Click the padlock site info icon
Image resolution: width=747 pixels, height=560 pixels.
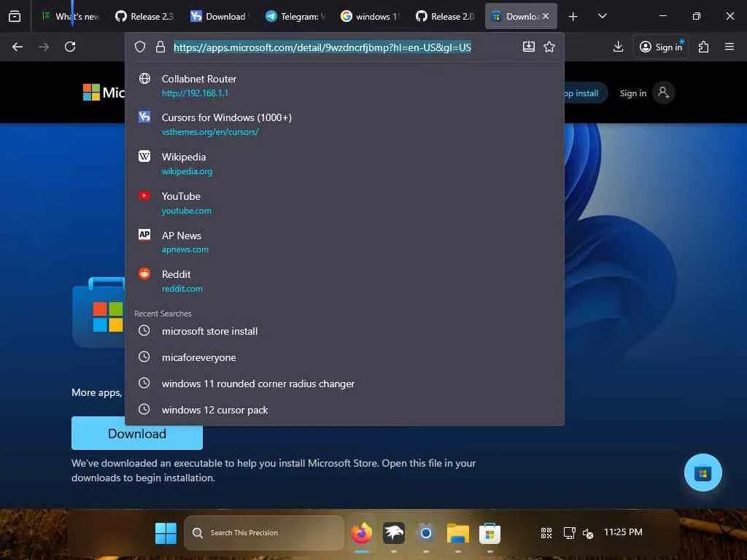(x=160, y=47)
